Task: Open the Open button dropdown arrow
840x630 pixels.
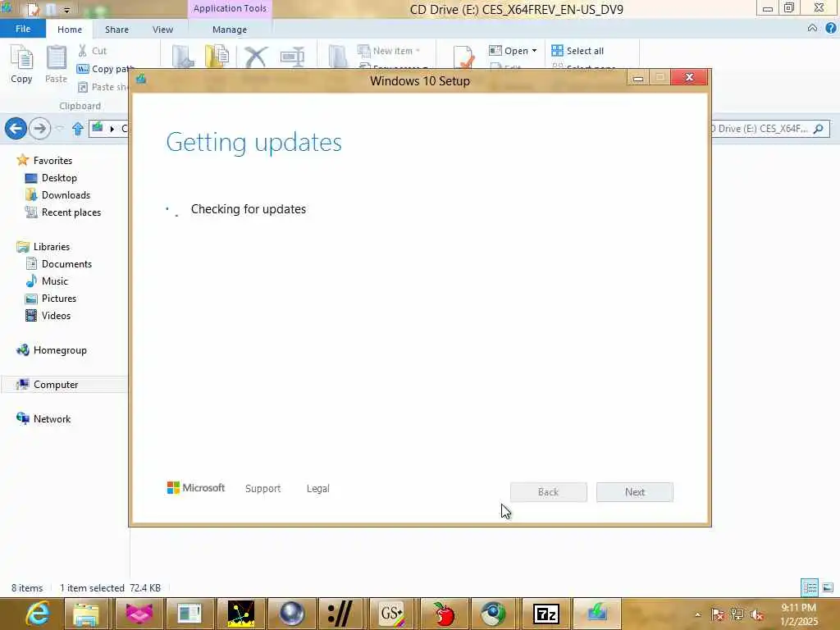Action: pos(534,51)
